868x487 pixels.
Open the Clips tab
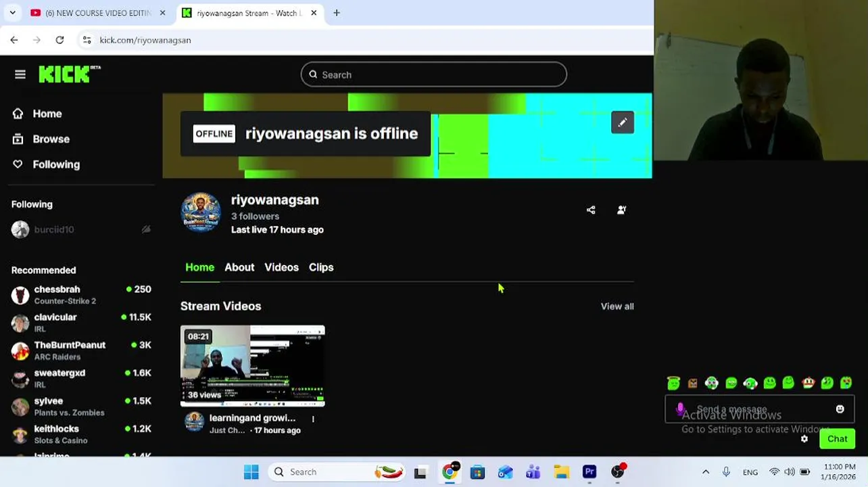coord(321,267)
